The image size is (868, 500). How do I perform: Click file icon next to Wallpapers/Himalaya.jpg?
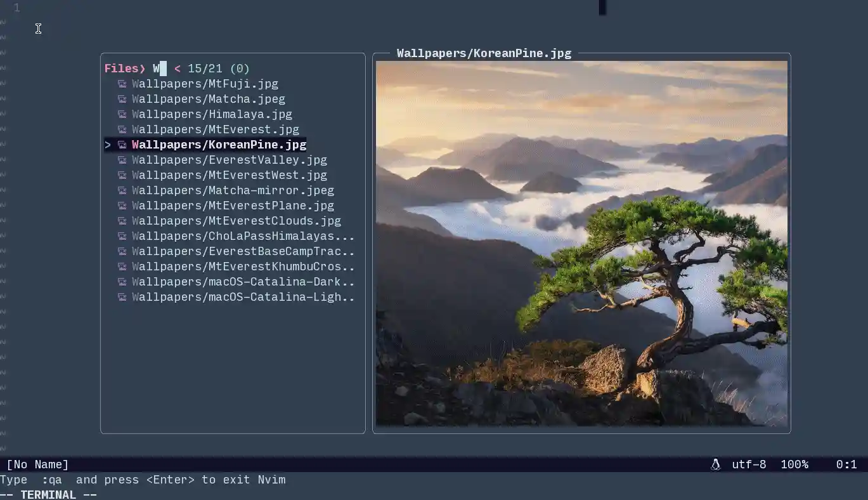coord(122,114)
